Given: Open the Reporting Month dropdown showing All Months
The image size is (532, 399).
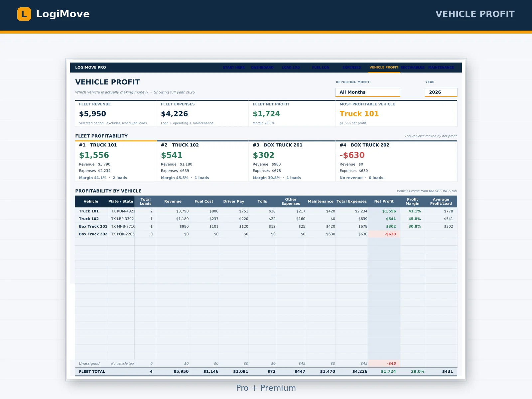Looking at the screenshot, I should pos(368,92).
